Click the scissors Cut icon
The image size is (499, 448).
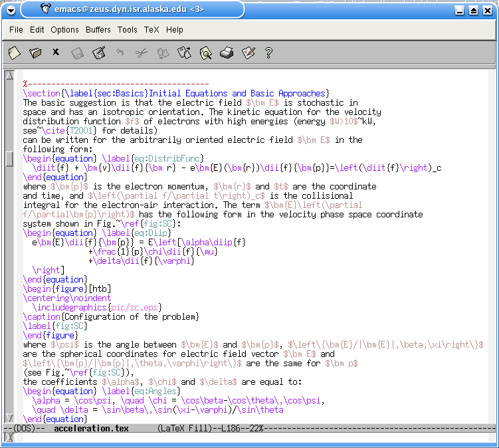pyautogui.click(x=142, y=52)
